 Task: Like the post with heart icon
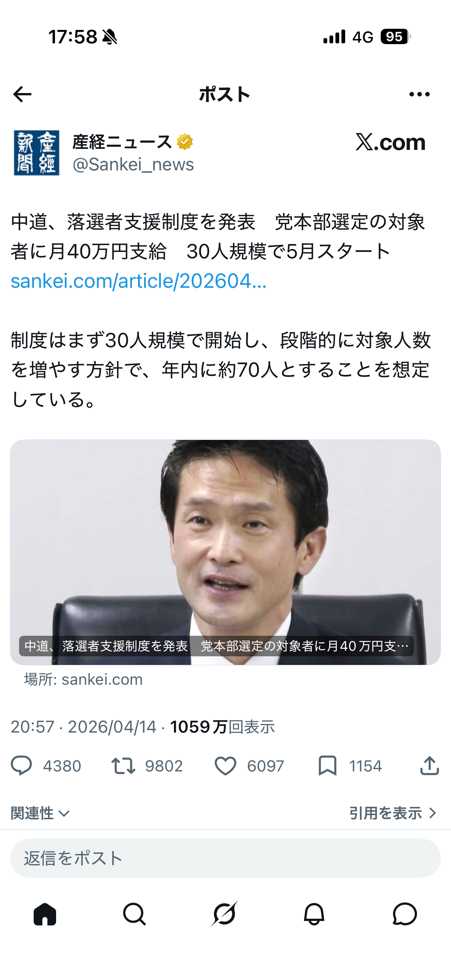(x=225, y=766)
